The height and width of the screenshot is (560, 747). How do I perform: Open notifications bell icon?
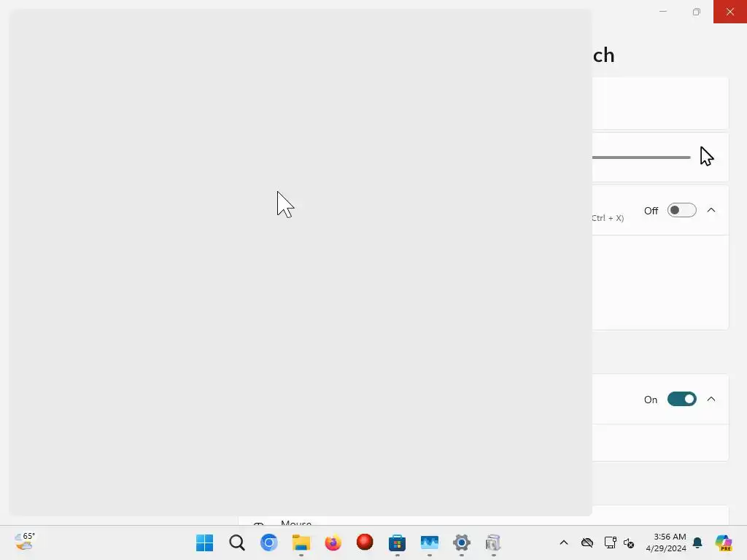point(697,542)
